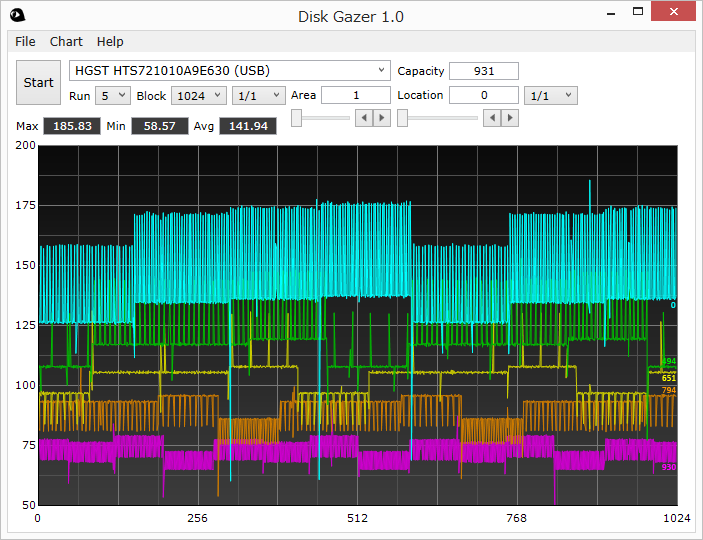Click the Area slider right arrow button
The width and height of the screenshot is (703, 540).
(x=382, y=118)
